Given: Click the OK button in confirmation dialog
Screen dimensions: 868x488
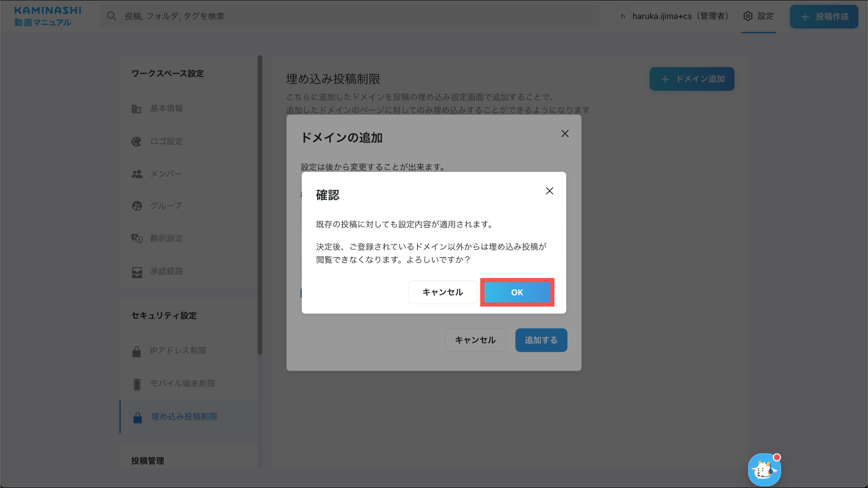Looking at the screenshot, I should tap(517, 292).
